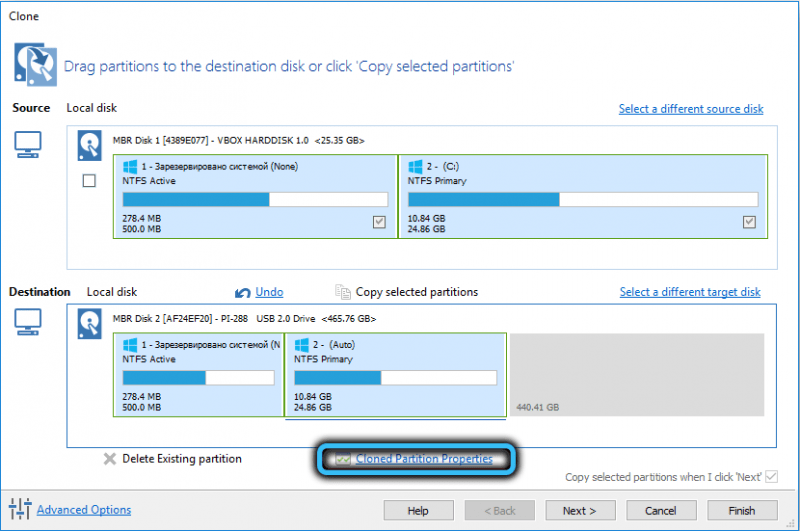
Task: Click usage bar of destination 500.0 MB partition
Action: pos(198,377)
